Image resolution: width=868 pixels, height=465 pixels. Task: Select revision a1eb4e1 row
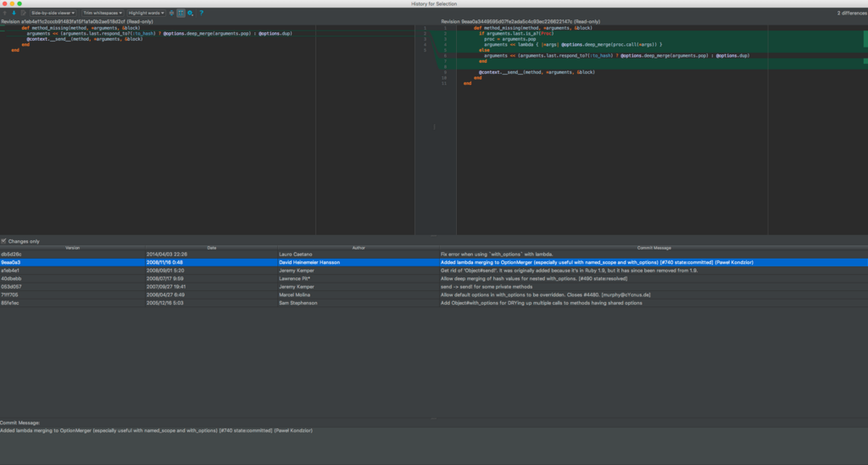tap(434, 271)
